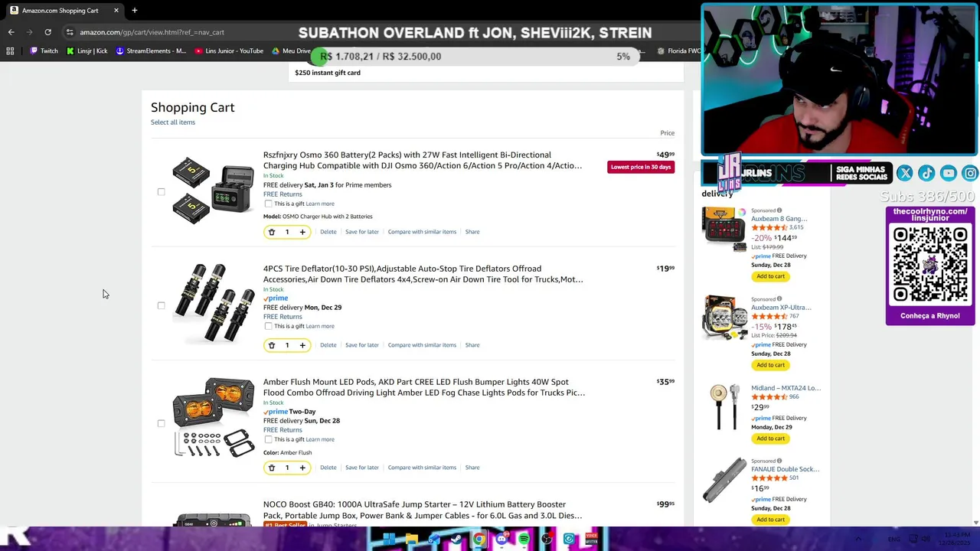Expand FREE Returns under Amber Flush LED Pods
Viewport: 980px width, 551px height.
click(283, 430)
